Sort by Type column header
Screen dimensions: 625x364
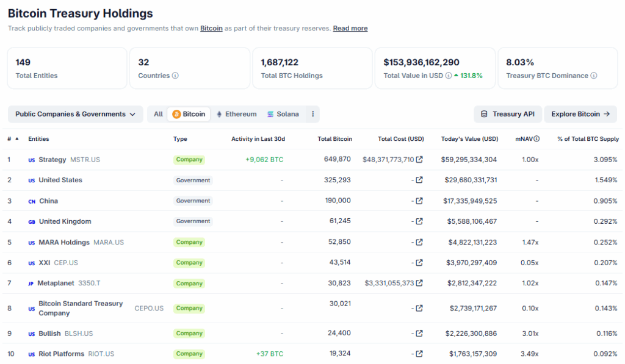click(180, 139)
